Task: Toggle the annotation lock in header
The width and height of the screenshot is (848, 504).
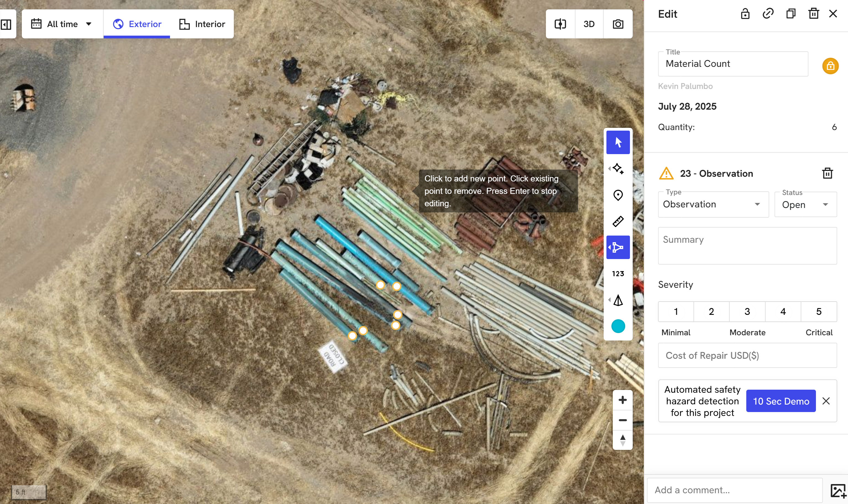Action: [745, 14]
